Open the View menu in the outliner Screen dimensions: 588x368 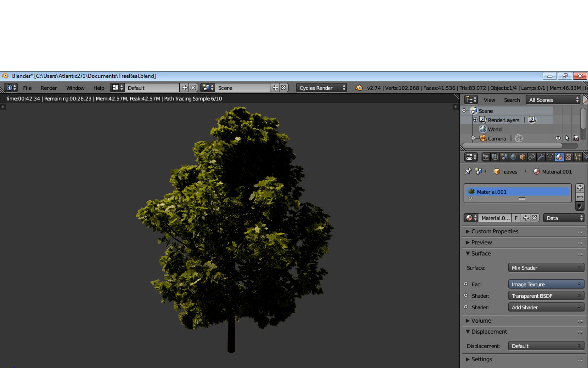pyautogui.click(x=489, y=100)
